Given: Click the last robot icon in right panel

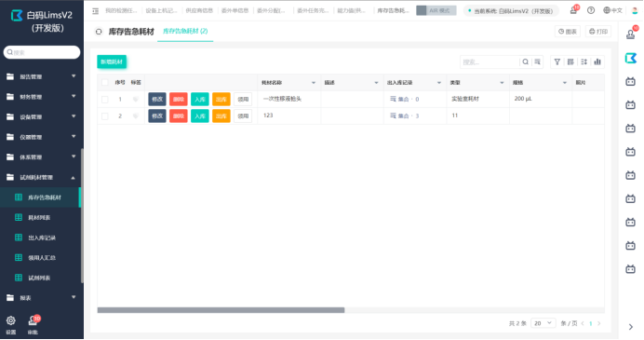Looking at the screenshot, I should tap(630, 269).
